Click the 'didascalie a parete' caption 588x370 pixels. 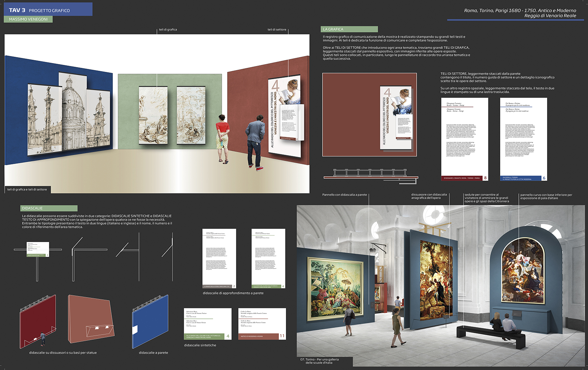click(x=153, y=353)
